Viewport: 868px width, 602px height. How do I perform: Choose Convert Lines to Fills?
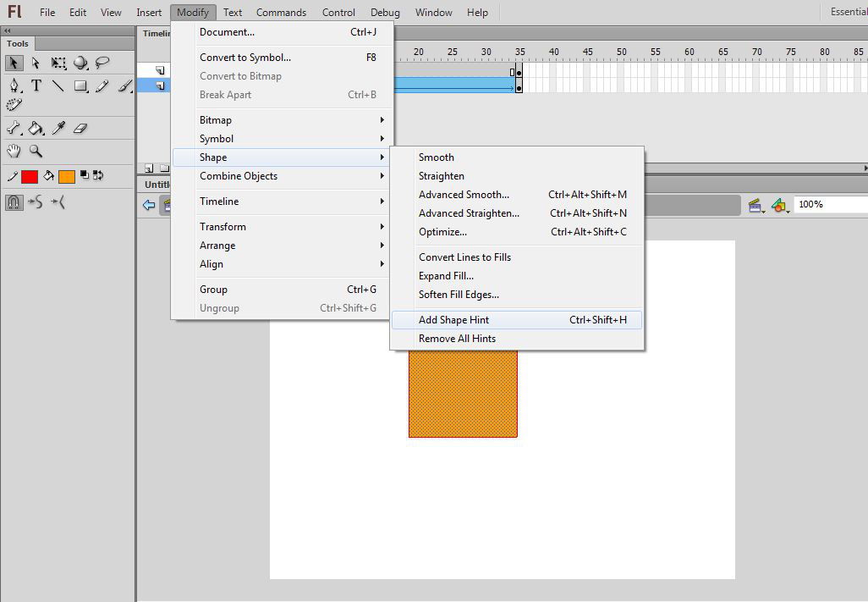[517, 257]
